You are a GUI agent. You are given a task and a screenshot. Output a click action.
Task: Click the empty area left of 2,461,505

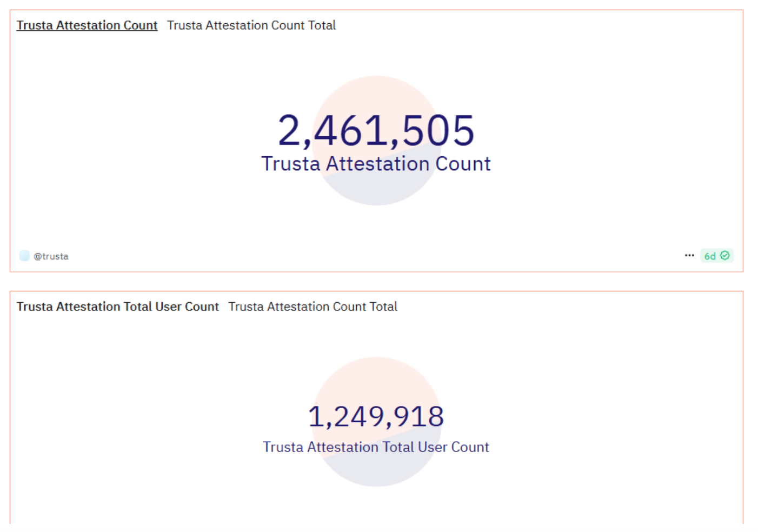pos(162,130)
